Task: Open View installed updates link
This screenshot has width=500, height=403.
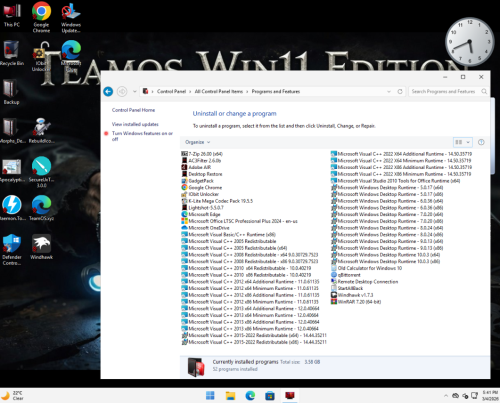Action: 135,124
